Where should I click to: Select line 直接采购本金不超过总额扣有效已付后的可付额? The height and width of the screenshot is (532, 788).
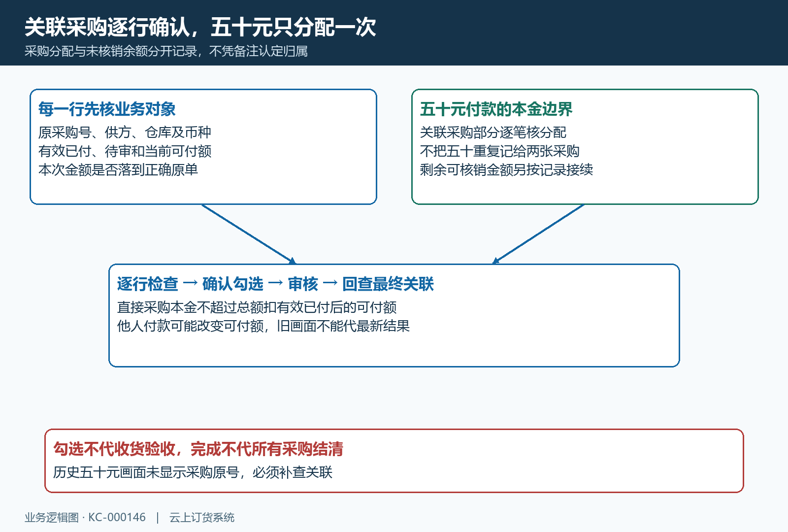pyautogui.click(x=257, y=307)
